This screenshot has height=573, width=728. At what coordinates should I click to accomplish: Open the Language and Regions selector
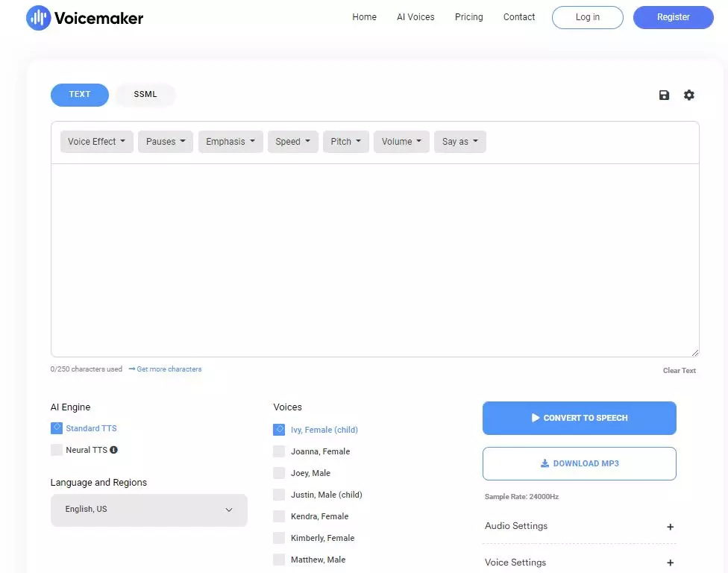148,510
